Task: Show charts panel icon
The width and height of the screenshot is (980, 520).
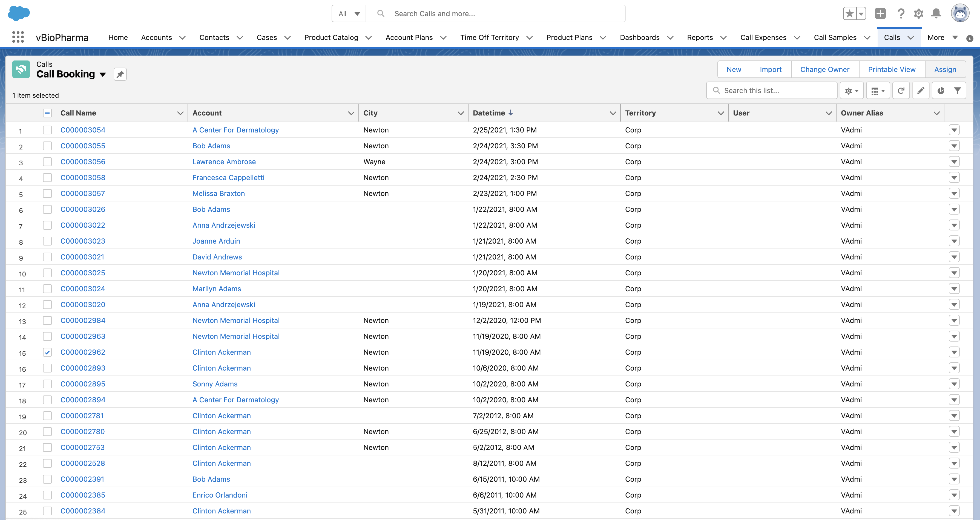Action: tap(941, 91)
